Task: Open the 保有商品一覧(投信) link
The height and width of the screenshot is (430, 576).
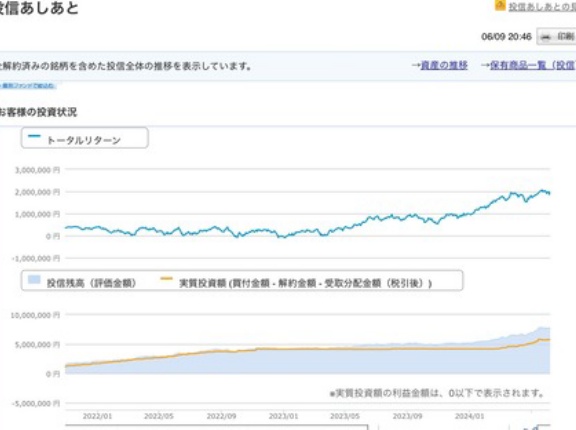Action: click(x=533, y=65)
